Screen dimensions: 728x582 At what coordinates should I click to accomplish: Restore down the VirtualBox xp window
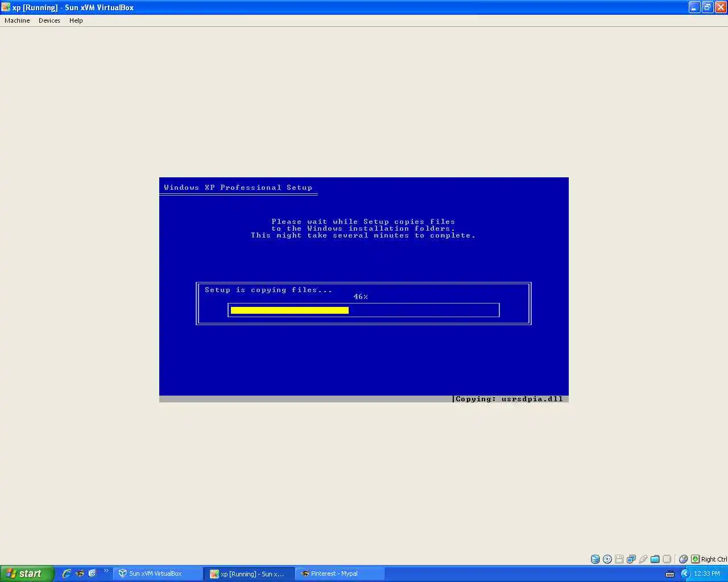click(707, 7)
